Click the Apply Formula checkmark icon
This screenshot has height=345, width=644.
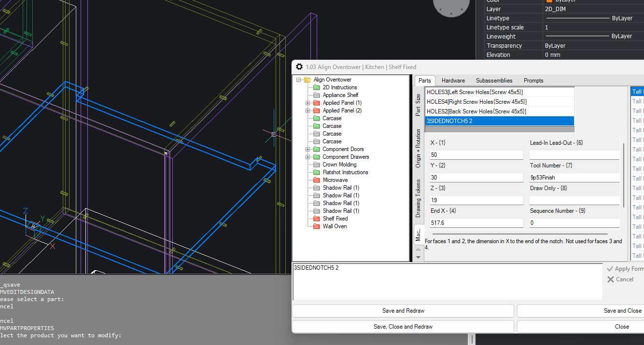click(610, 269)
